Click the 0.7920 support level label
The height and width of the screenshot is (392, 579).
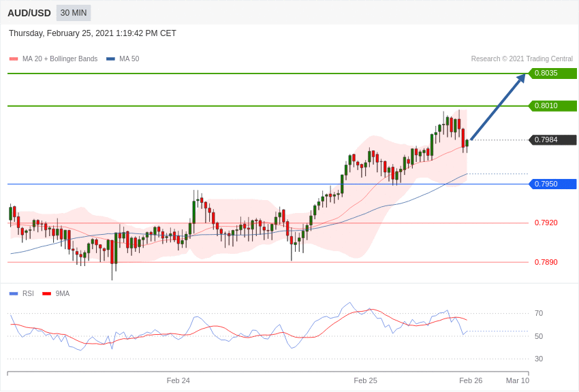point(546,223)
